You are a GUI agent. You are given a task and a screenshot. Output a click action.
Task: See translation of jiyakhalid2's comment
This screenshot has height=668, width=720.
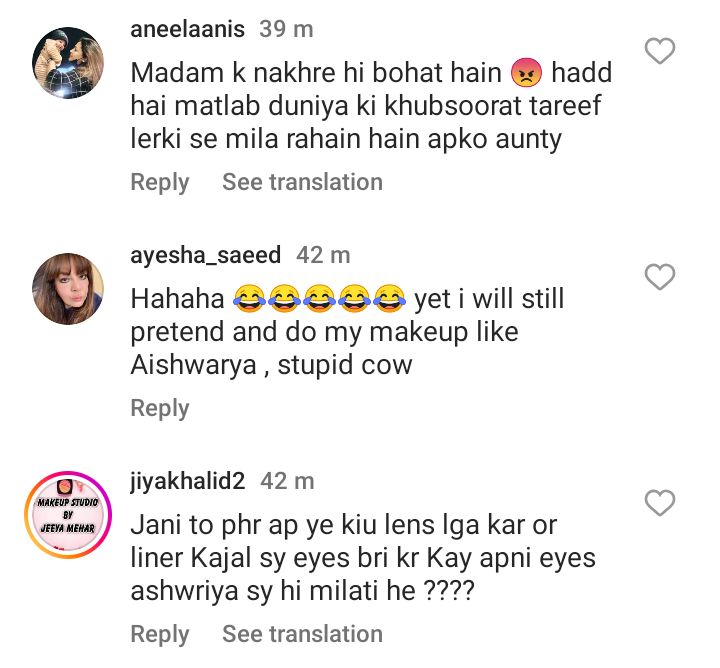coord(302,634)
